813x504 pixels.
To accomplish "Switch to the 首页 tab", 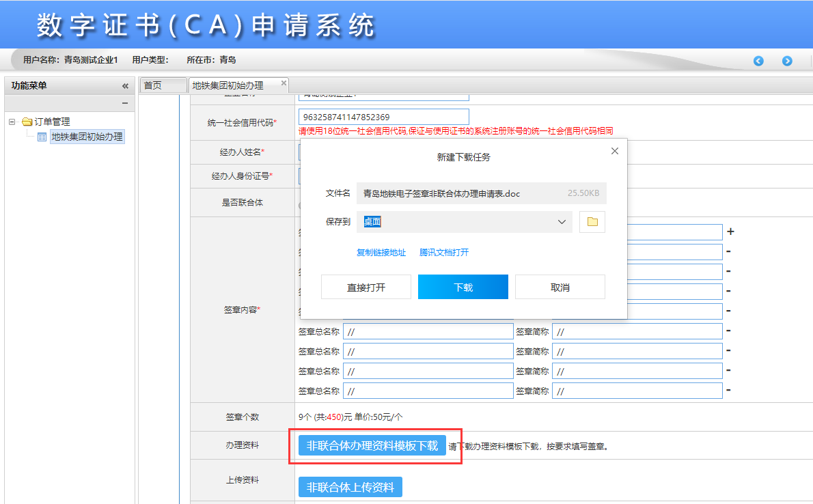I will [x=153, y=85].
